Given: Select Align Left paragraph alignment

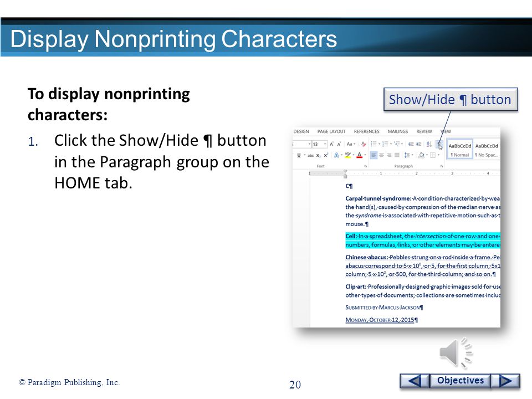Looking at the screenshot, I should (x=374, y=155).
